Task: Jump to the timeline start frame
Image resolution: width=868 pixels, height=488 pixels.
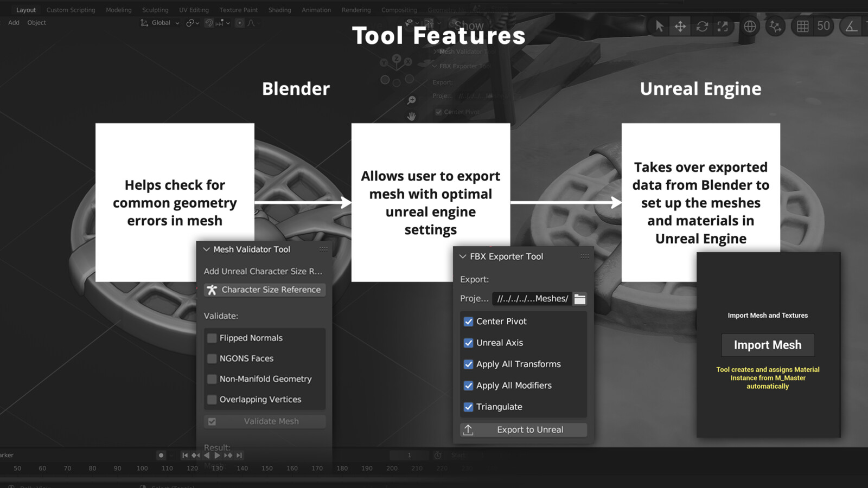Action: click(x=185, y=455)
